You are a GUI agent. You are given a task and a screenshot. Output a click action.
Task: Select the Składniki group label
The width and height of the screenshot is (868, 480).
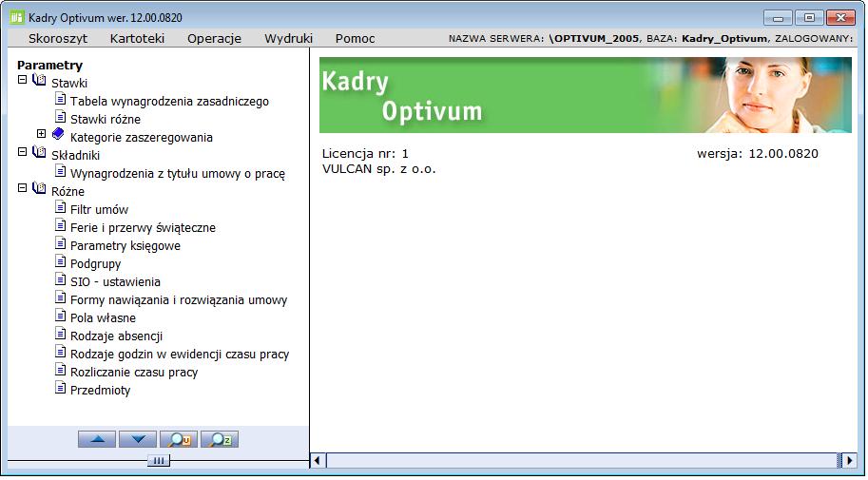[x=75, y=156]
